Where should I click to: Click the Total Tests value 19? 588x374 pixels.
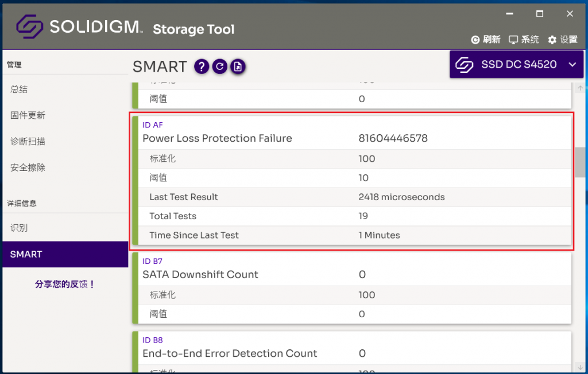click(363, 216)
